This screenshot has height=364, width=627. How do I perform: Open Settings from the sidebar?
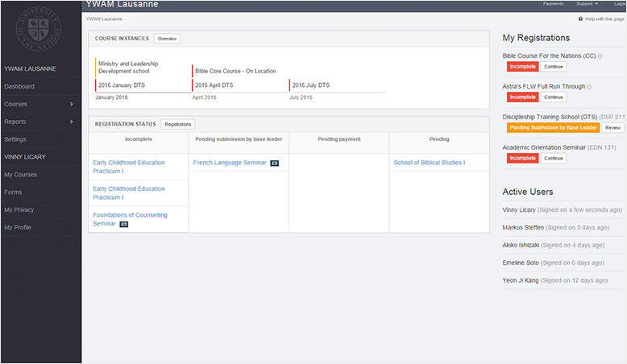(15, 139)
